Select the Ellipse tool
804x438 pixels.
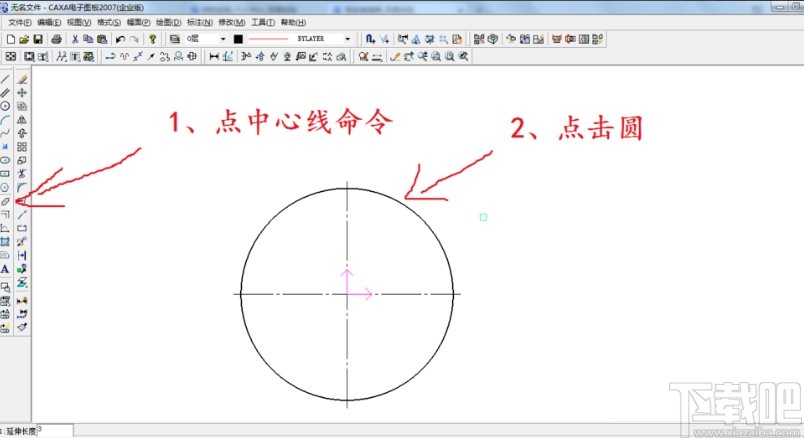[x=5, y=161]
